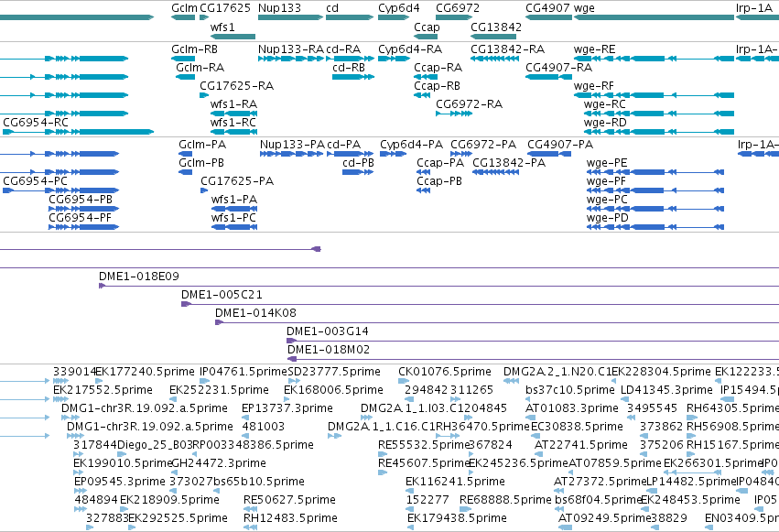
Task: Click protein Cyp6d4-PA
Action: tap(411, 145)
